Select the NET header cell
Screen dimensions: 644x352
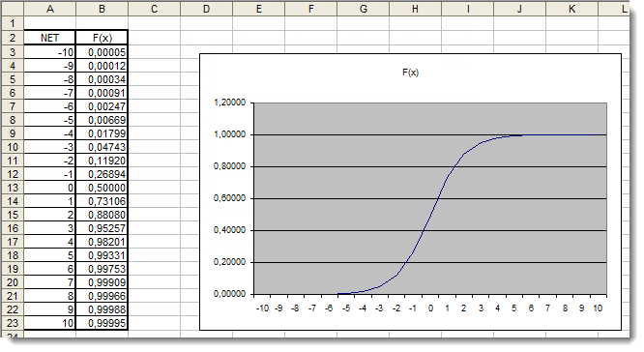(49, 38)
